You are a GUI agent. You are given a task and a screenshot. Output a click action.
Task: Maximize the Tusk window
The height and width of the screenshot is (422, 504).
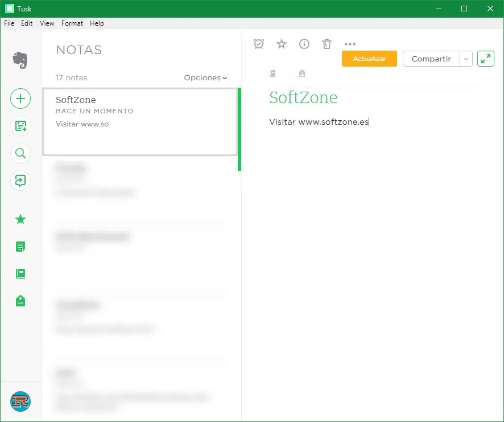464,9
